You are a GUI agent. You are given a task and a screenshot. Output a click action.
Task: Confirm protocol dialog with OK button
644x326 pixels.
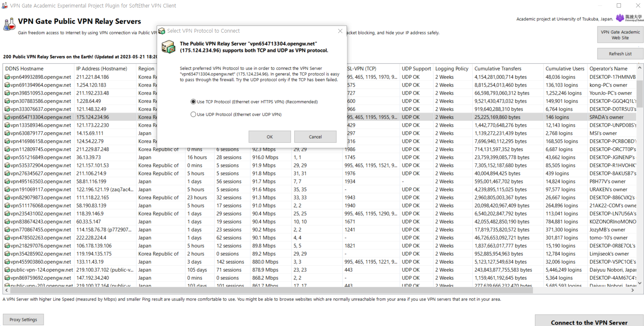tap(269, 137)
